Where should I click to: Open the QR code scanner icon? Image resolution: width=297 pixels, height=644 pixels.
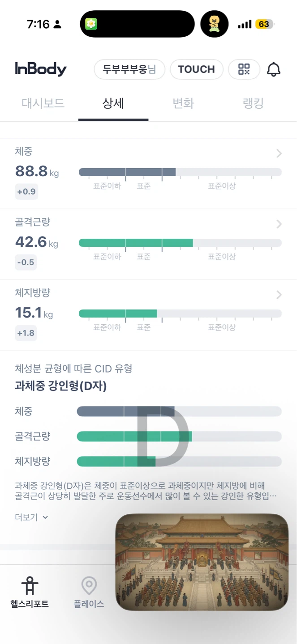(244, 69)
